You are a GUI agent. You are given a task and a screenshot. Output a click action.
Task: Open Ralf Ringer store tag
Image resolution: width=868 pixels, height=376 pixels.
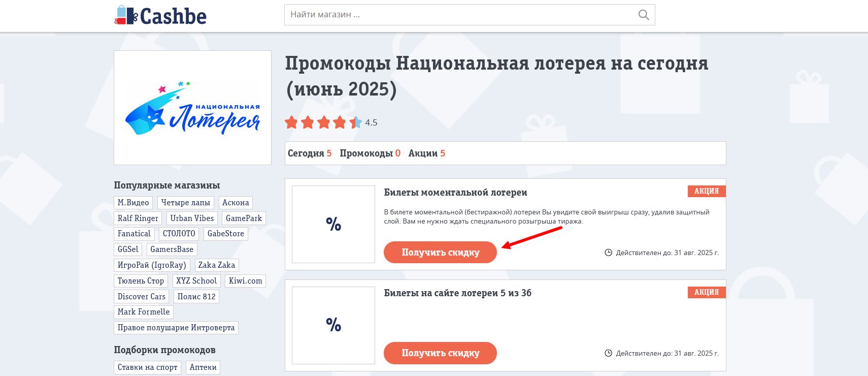point(138,218)
